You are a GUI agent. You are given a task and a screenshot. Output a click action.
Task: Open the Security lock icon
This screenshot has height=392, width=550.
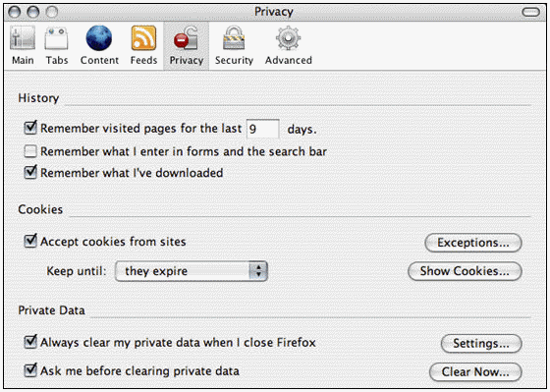[x=234, y=38]
